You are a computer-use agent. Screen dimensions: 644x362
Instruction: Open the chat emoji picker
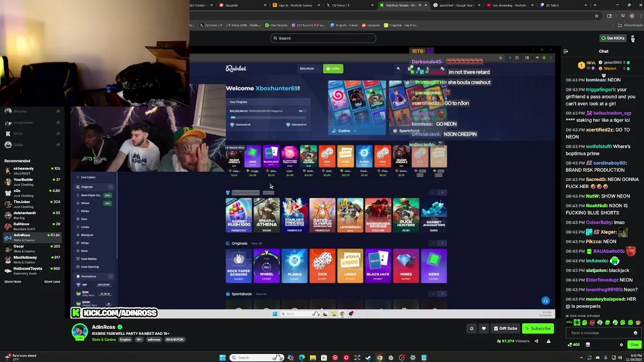coord(635,333)
